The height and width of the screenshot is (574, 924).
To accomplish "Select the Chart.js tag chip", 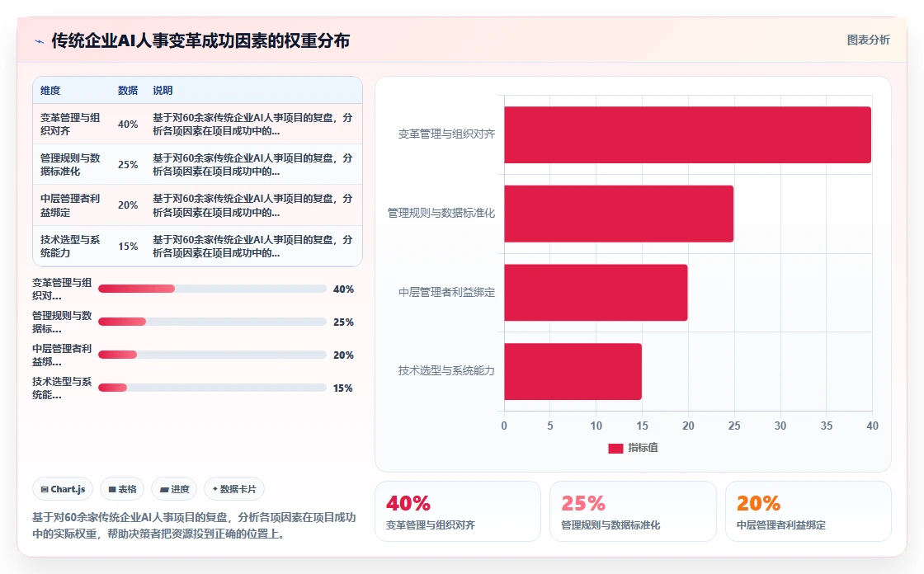I will point(63,489).
